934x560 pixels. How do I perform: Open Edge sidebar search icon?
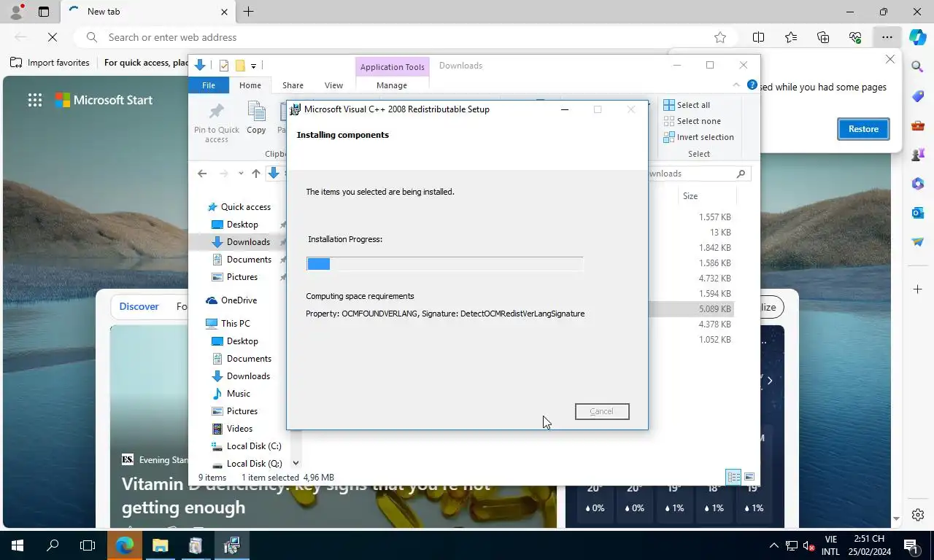918,67
